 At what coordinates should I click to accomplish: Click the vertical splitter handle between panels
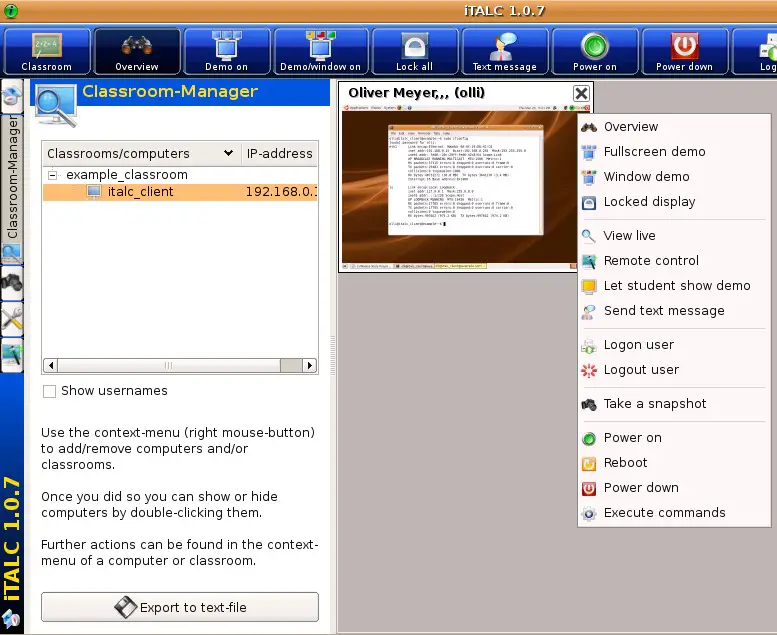[x=333, y=355]
